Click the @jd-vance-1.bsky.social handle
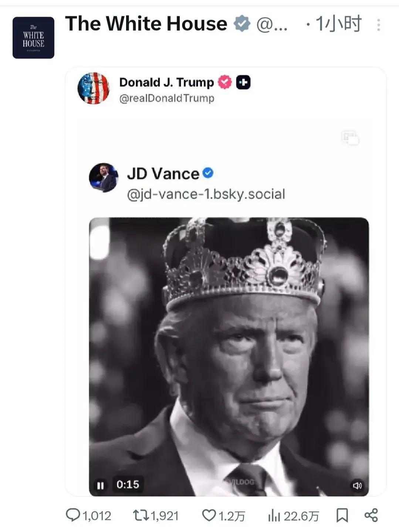This screenshot has width=399, height=532. click(x=206, y=194)
